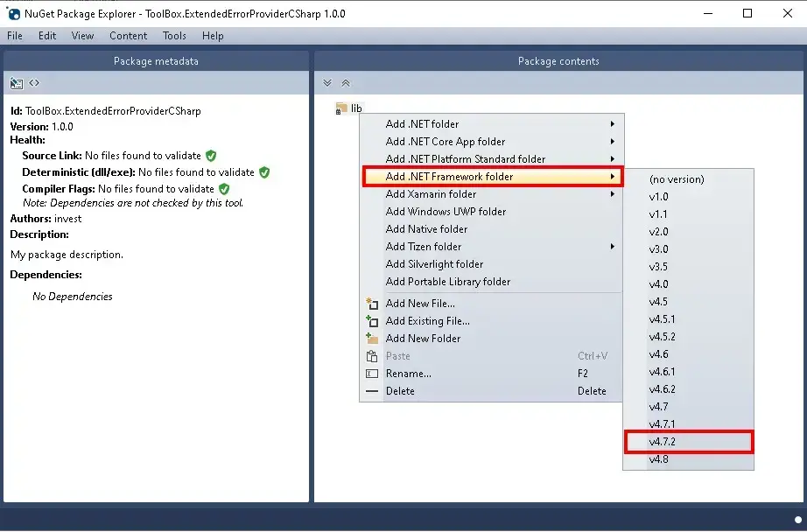Select Add New Folder entry
The height and width of the screenshot is (532, 807).
(x=492, y=339)
